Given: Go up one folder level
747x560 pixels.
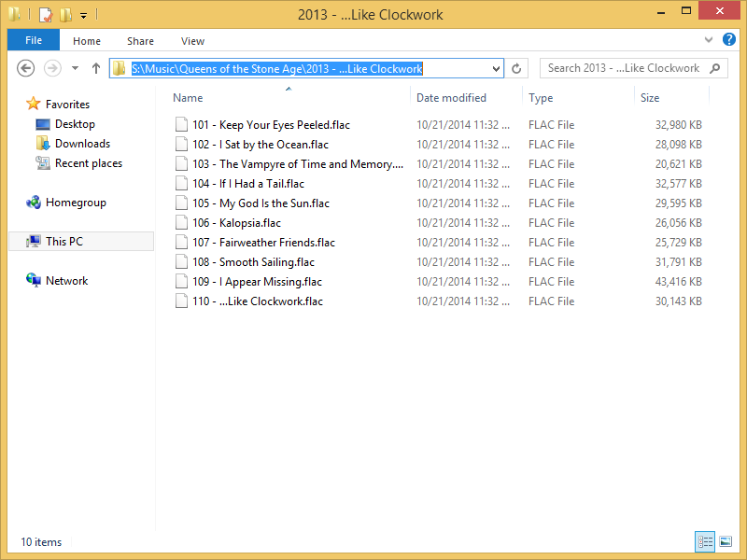Looking at the screenshot, I should click(x=96, y=68).
